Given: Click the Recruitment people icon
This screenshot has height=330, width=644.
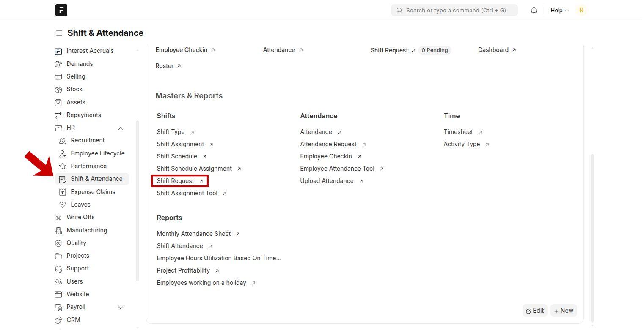Looking at the screenshot, I should pos(63,141).
